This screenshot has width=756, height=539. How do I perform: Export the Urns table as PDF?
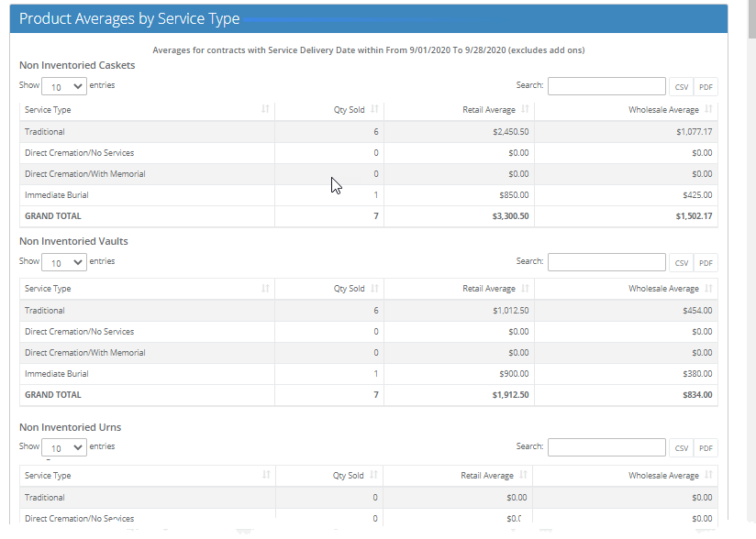[x=706, y=447]
